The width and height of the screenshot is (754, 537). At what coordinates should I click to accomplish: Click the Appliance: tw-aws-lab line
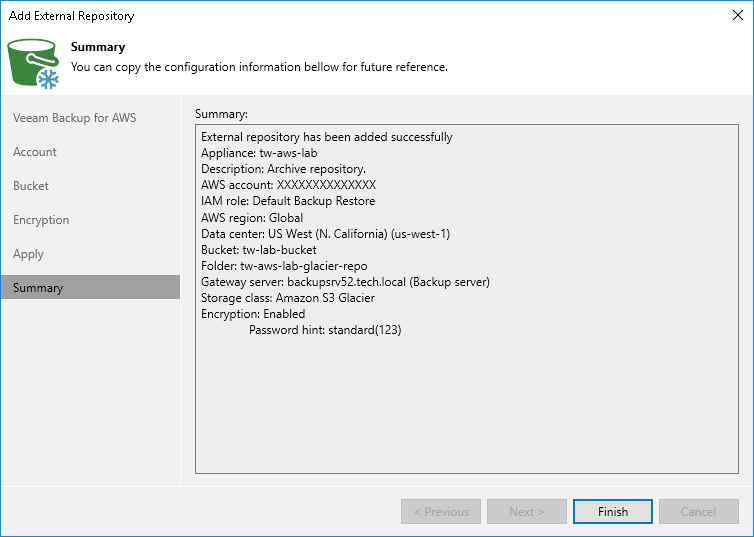[x=259, y=153]
